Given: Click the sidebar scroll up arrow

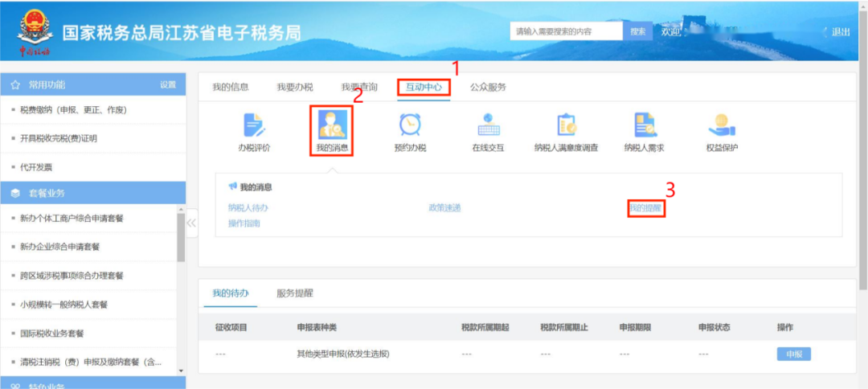Looking at the screenshot, I should (x=181, y=209).
